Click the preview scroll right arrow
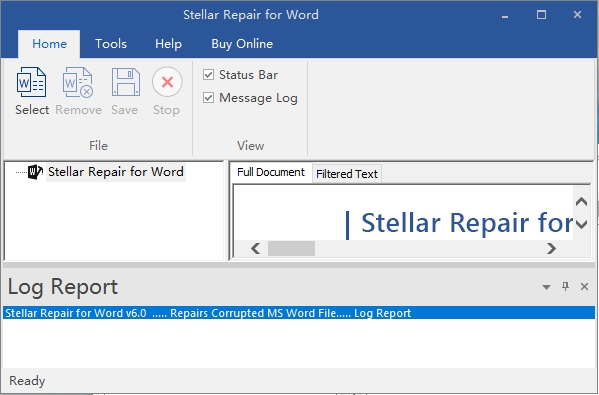 click(x=551, y=249)
